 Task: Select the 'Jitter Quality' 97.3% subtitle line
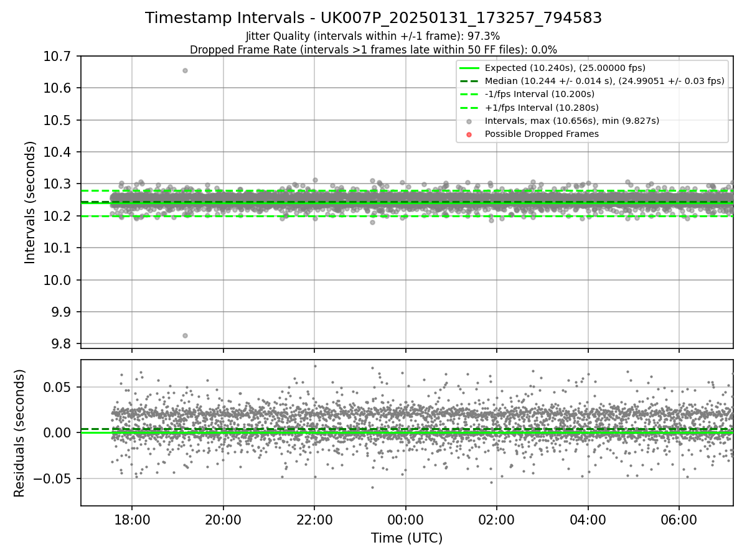pyautogui.click(x=373, y=36)
